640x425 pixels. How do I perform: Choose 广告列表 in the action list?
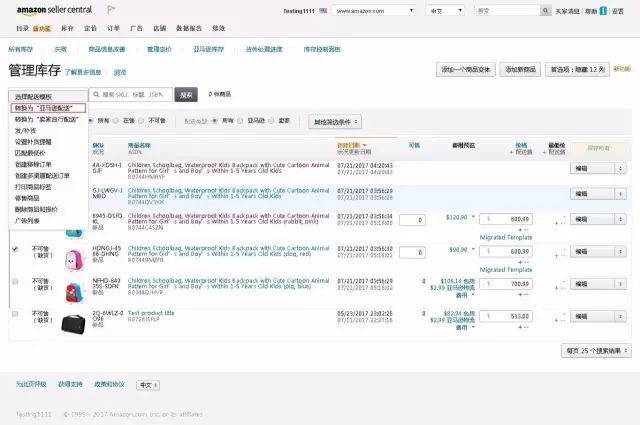pos(27,221)
